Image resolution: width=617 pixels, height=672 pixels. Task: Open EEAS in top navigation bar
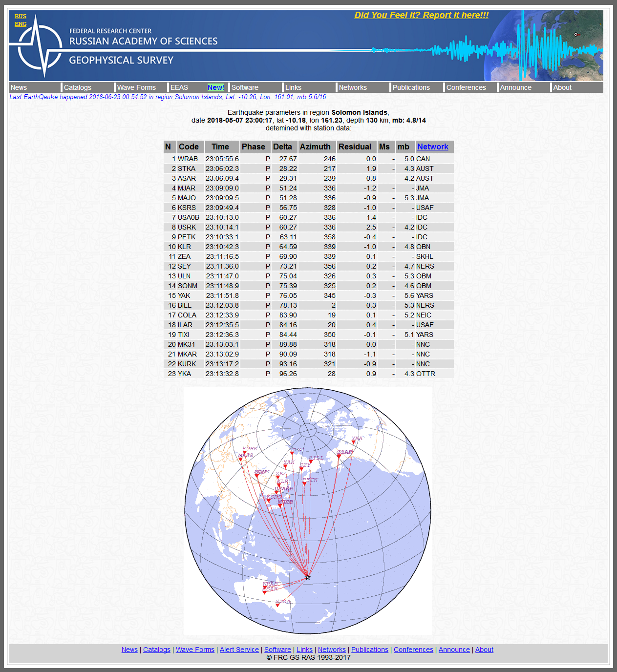coord(179,87)
